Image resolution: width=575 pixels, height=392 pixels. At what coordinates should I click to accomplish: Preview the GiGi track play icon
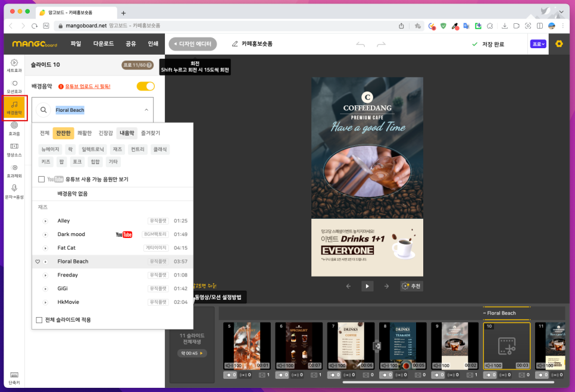tap(45, 288)
